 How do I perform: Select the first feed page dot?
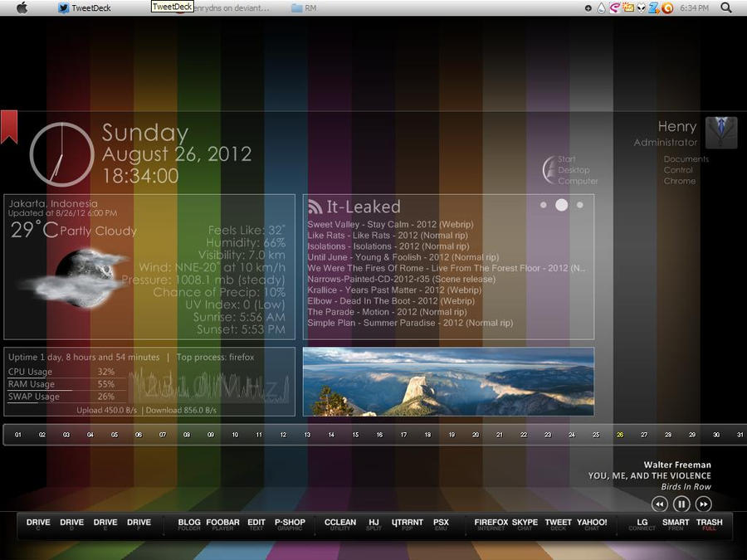pyautogui.click(x=544, y=205)
